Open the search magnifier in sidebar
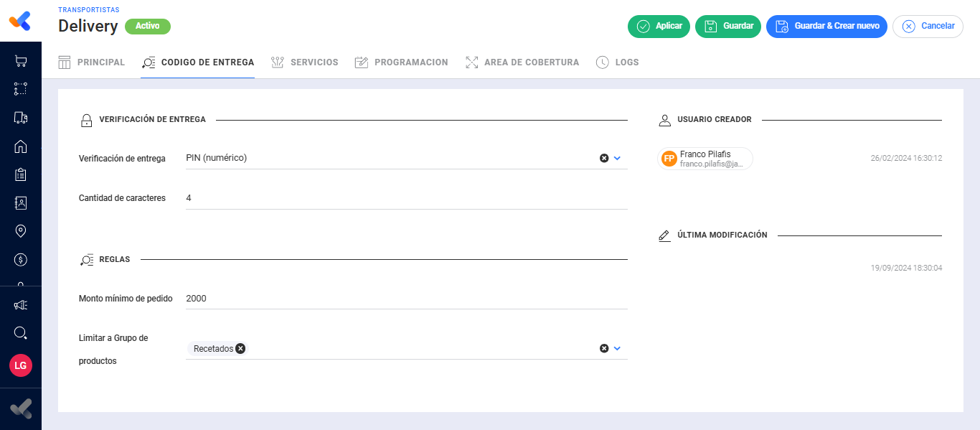Image resolution: width=980 pixels, height=430 pixels. pos(21,333)
